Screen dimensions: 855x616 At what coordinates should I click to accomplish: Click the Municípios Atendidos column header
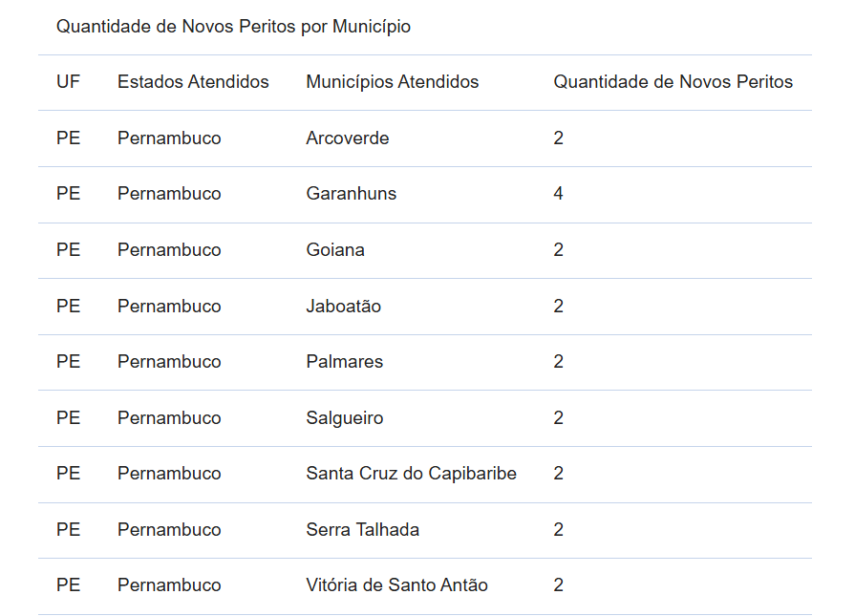coord(392,82)
